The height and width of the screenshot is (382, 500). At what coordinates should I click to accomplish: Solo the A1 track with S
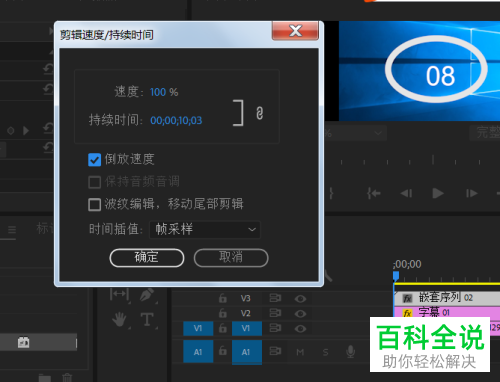coord(325,352)
